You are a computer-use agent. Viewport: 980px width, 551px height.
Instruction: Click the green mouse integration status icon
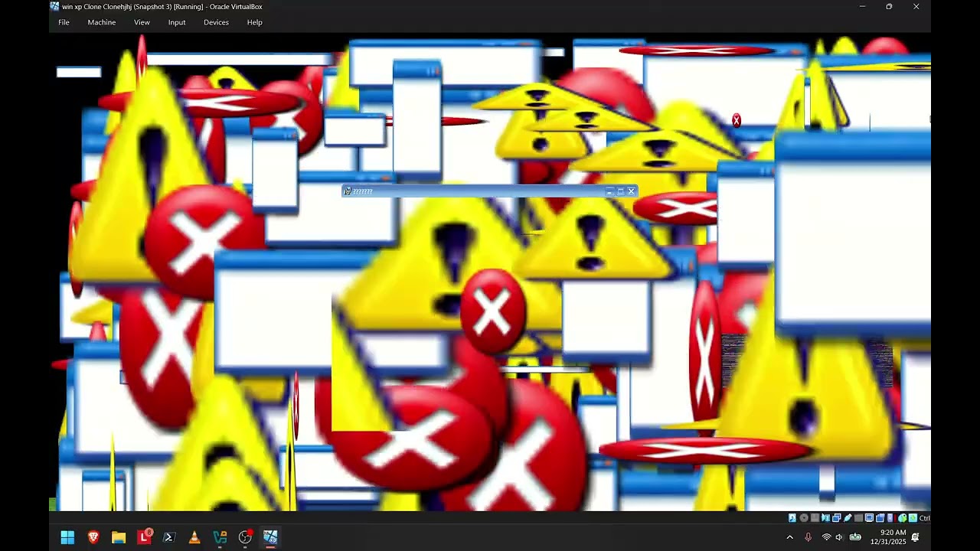902,518
